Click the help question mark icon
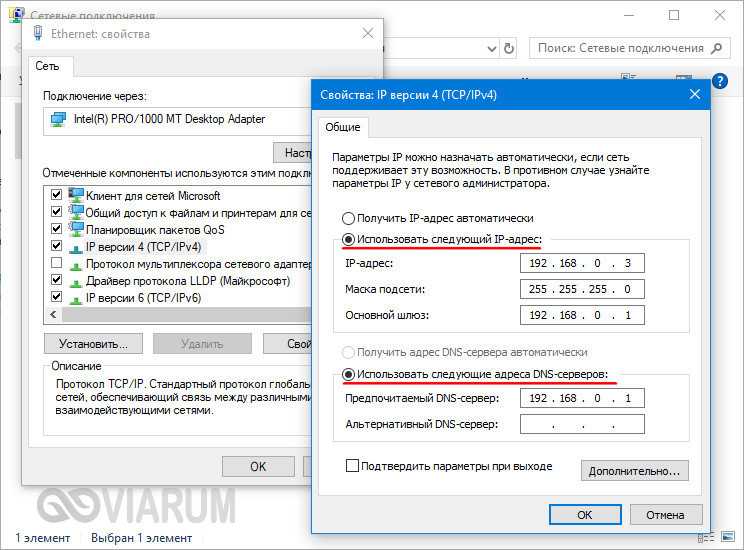The height and width of the screenshot is (550, 744). [x=720, y=81]
